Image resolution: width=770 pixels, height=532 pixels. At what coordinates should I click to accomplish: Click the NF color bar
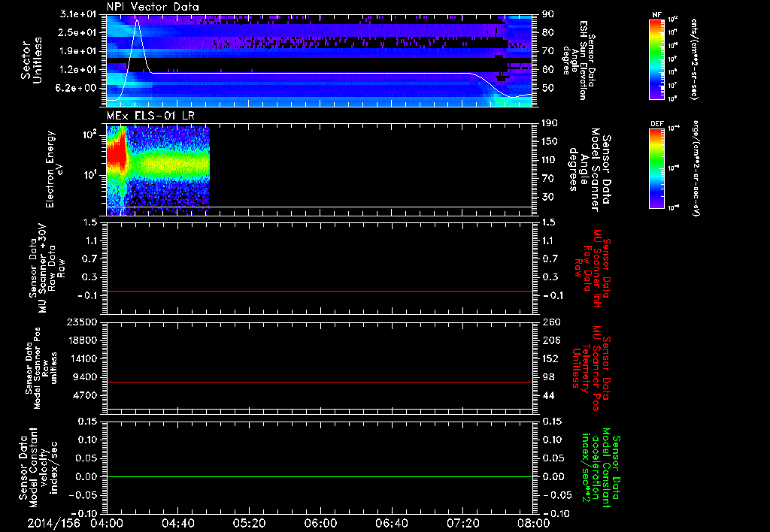[656, 59]
